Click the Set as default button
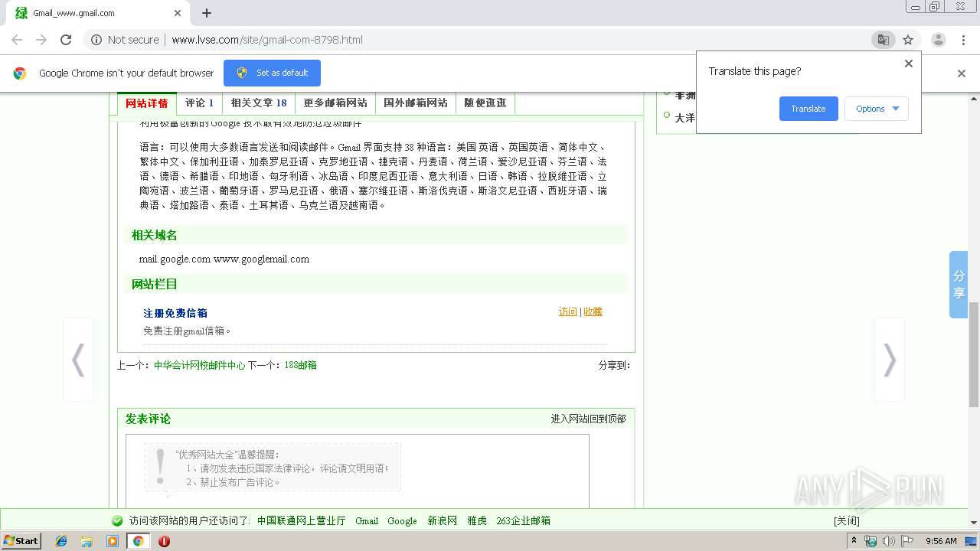 (x=272, y=73)
